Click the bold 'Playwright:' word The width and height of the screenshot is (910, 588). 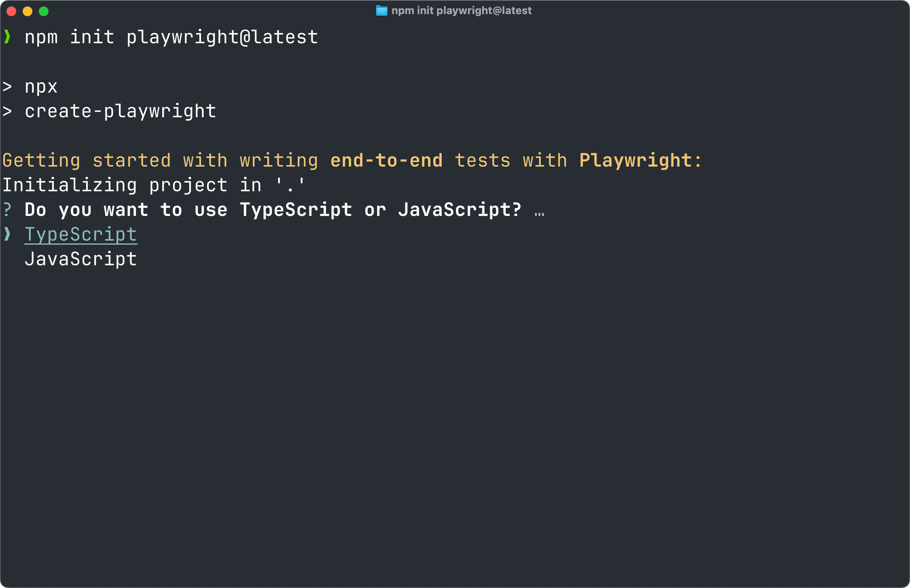click(640, 161)
